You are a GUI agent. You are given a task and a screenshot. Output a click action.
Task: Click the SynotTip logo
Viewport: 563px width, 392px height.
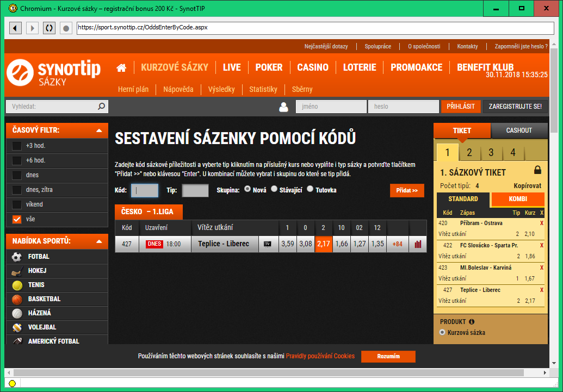pos(53,73)
